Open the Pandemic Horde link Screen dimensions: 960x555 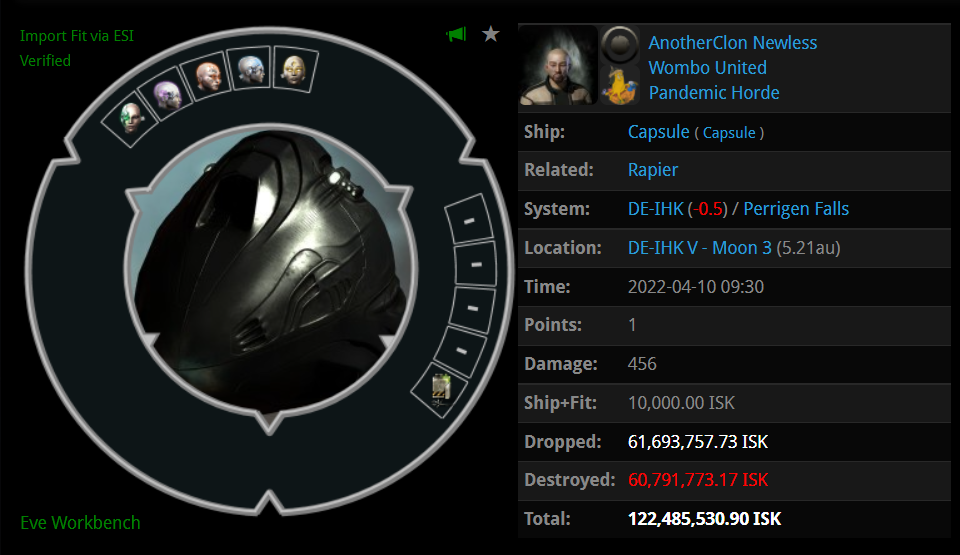click(x=714, y=92)
